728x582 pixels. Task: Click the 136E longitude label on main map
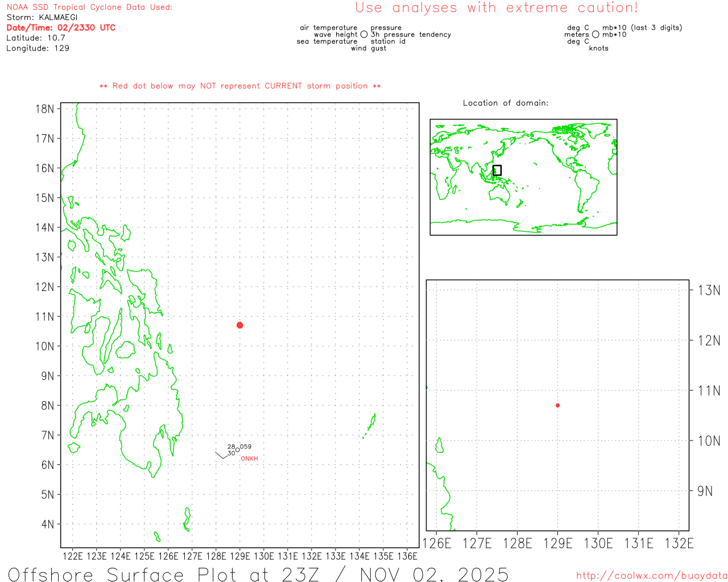(x=407, y=556)
